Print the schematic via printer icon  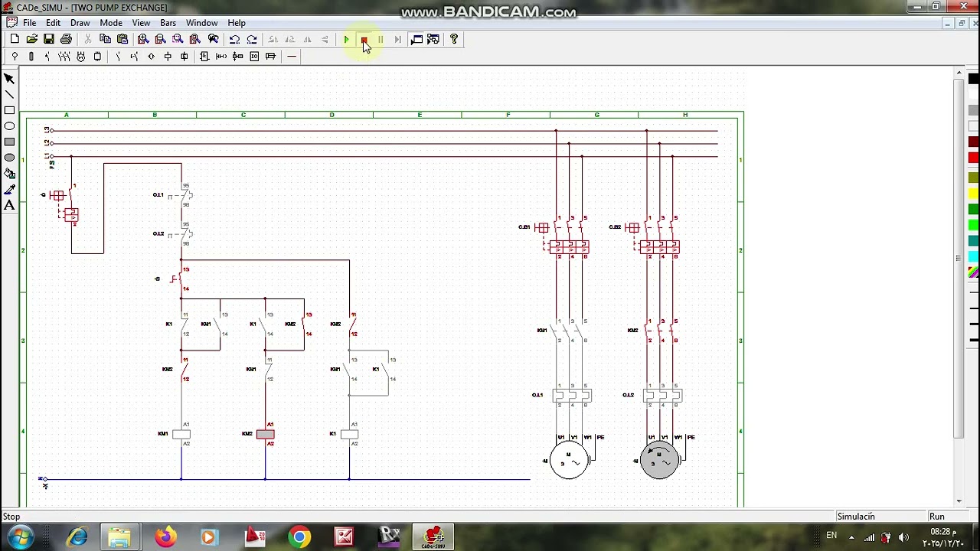[66, 39]
